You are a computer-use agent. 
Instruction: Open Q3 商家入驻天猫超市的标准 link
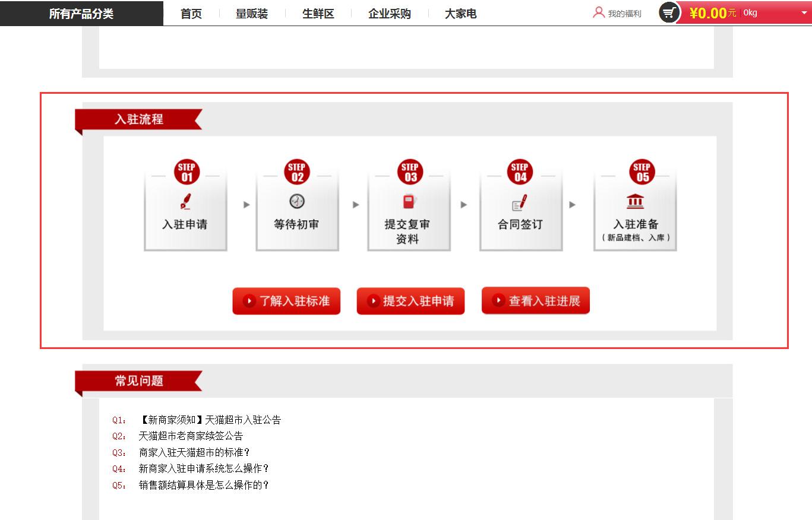click(x=195, y=452)
